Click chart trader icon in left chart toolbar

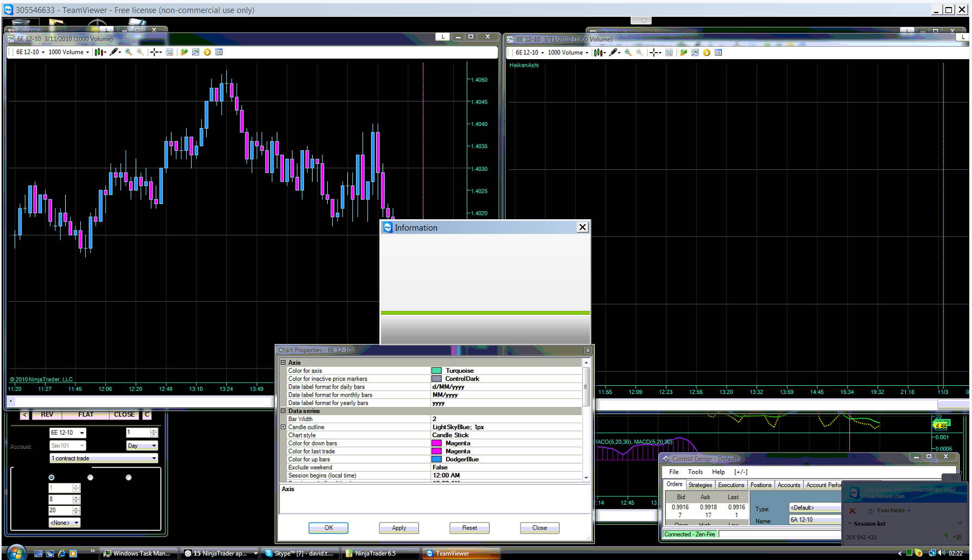tap(184, 52)
